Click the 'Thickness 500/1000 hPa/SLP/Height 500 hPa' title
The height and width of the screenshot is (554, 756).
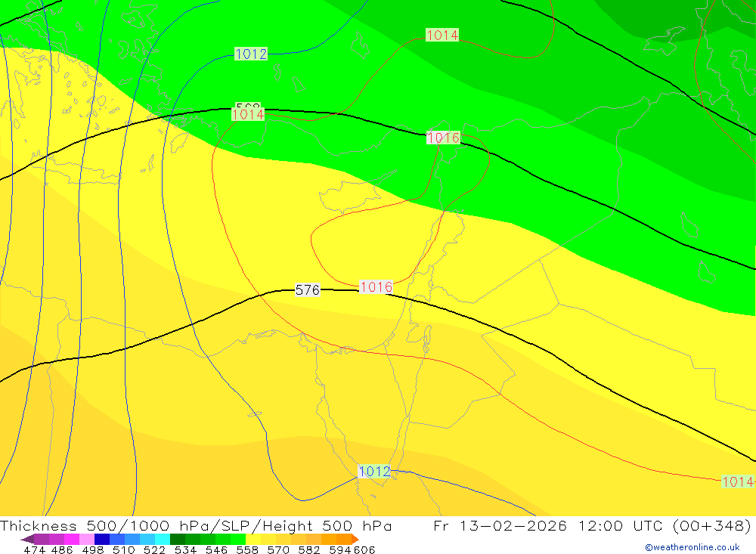[x=196, y=525]
